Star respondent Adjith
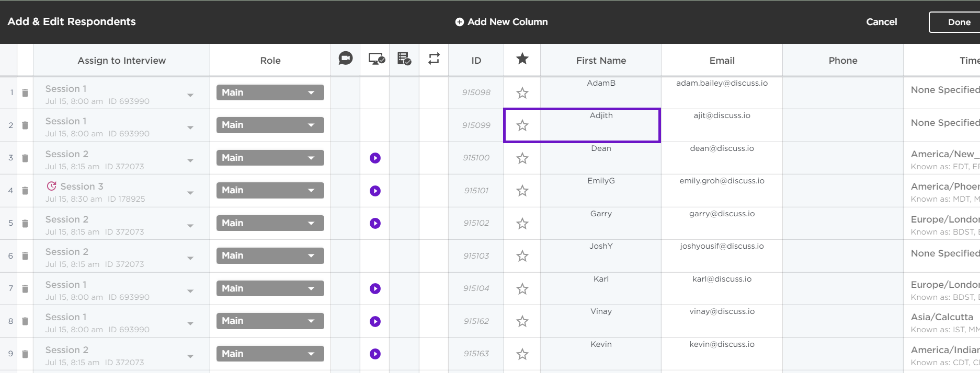This screenshot has width=980, height=373. click(x=522, y=125)
